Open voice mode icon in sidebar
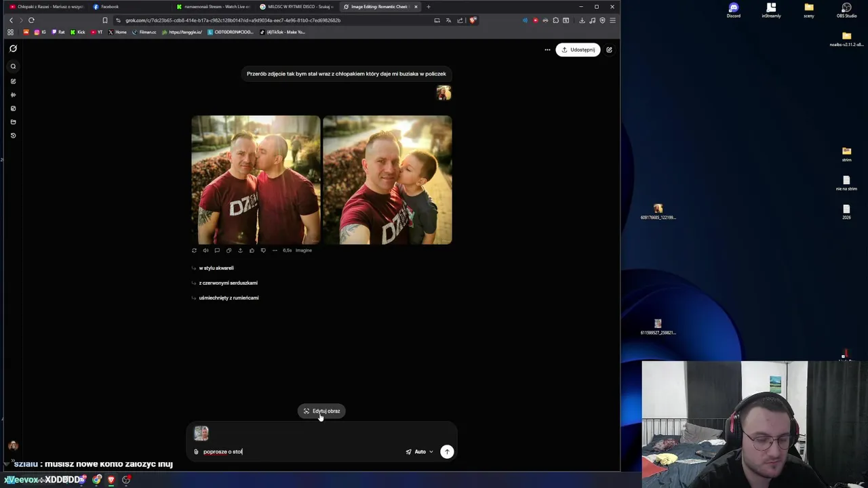The width and height of the screenshot is (868, 488). (13, 95)
